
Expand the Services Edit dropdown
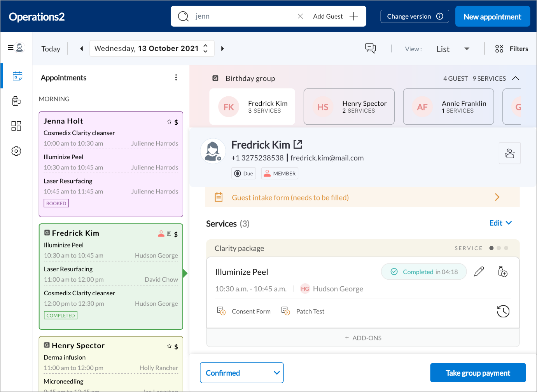click(500, 223)
